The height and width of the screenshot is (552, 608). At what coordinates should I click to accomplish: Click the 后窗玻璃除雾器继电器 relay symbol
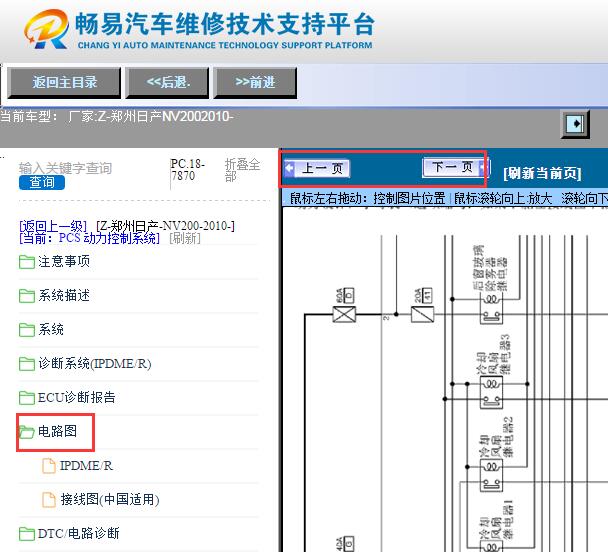tap(491, 308)
